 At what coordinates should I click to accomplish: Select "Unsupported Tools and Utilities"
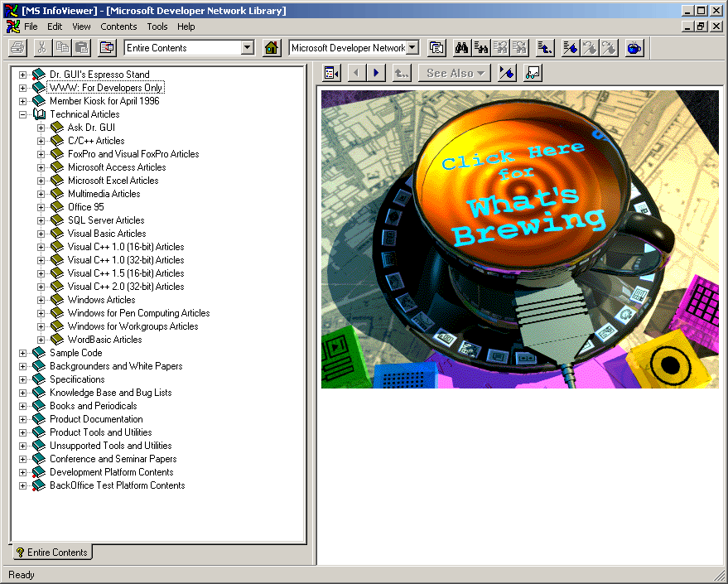click(x=111, y=446)
